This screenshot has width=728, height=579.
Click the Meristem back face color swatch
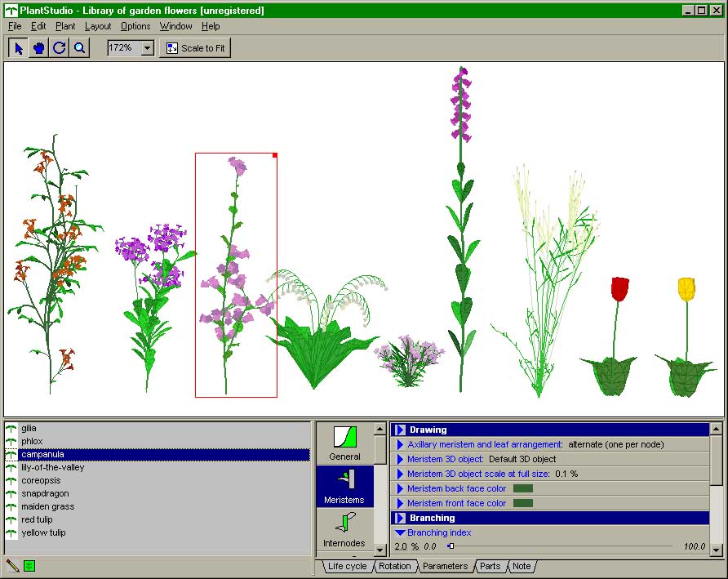click(523, 488)
